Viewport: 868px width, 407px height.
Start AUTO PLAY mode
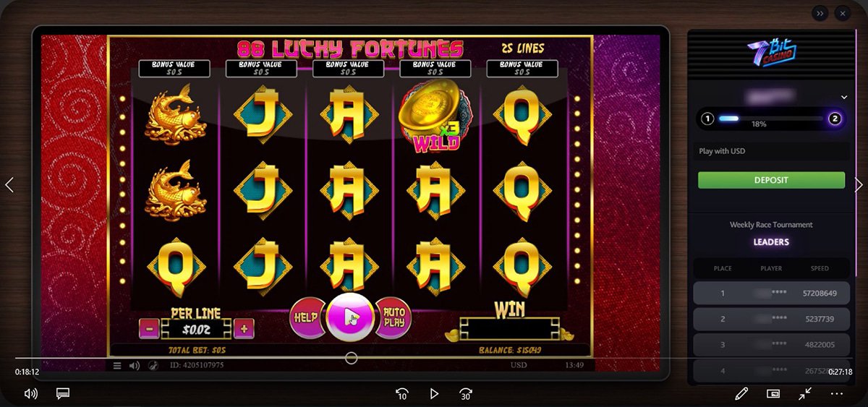pyautogui.click(x=394, y=317)
